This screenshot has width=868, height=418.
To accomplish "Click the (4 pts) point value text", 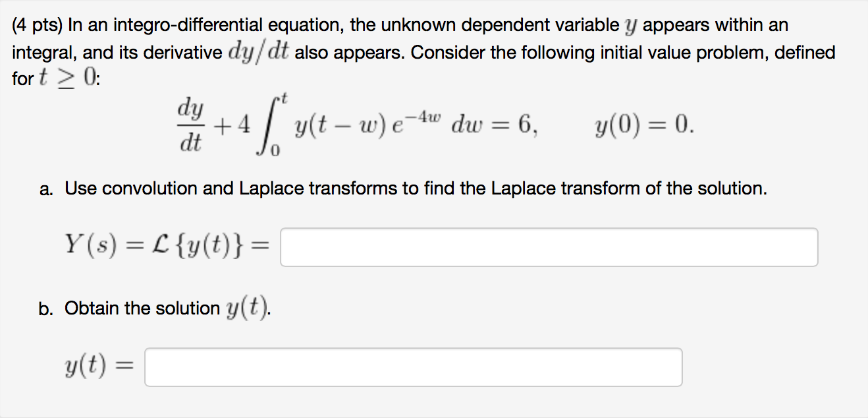I will click(38, 25).
